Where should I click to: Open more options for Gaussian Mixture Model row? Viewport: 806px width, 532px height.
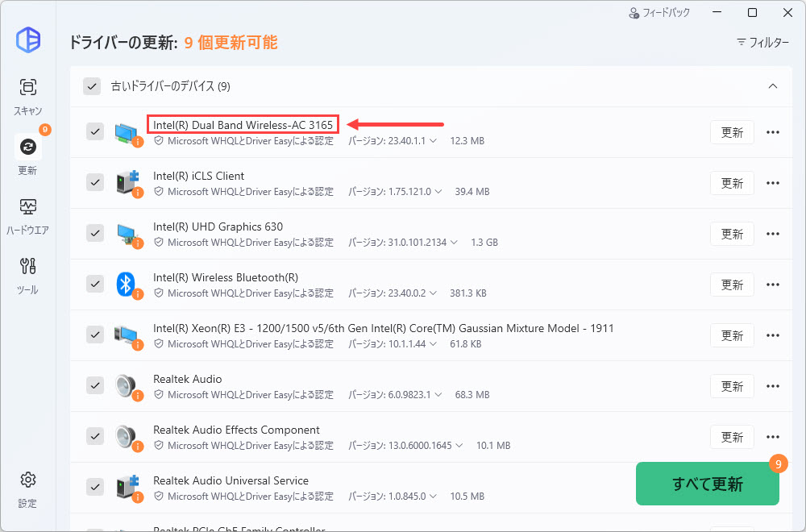click(773, 335)
